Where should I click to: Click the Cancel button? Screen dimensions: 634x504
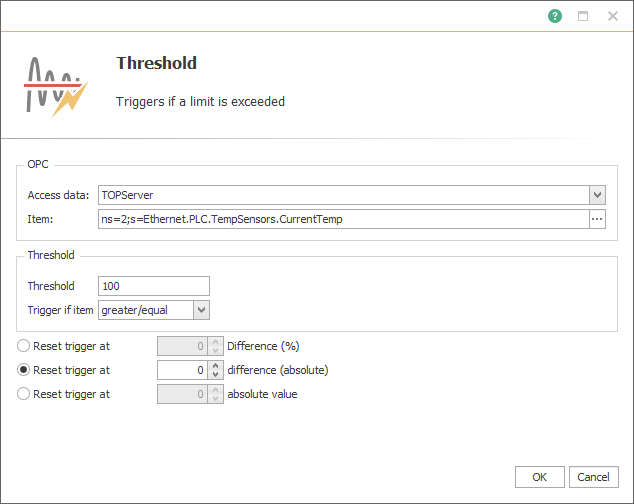pyautogui.click(x=594, y=477)
